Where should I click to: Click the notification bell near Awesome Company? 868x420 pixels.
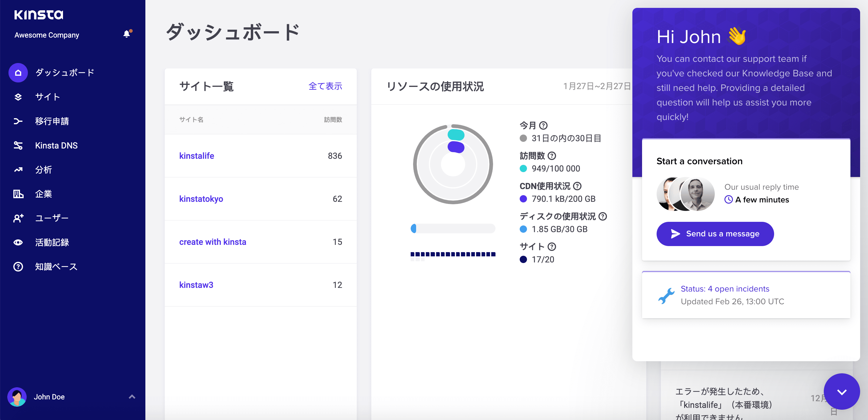pyautogui.click(x=127, y=34)
